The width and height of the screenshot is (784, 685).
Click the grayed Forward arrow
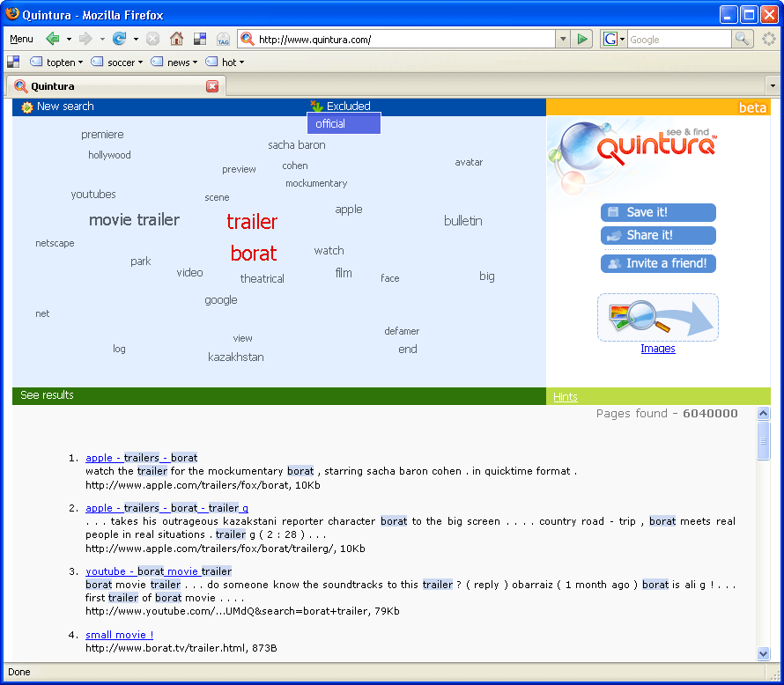86,39
